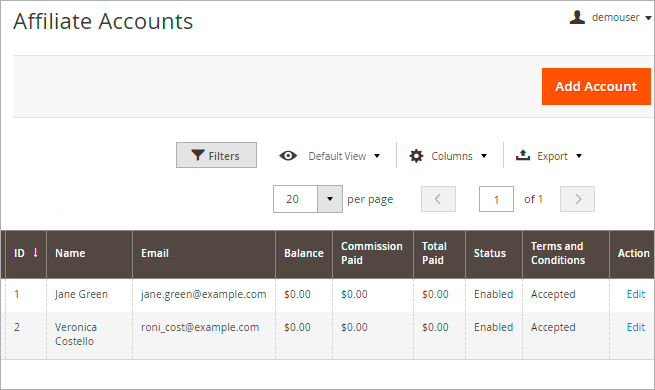Expand the Export dropdown arrow
Screen dimensions: 655x390
[x=579, y=156]
